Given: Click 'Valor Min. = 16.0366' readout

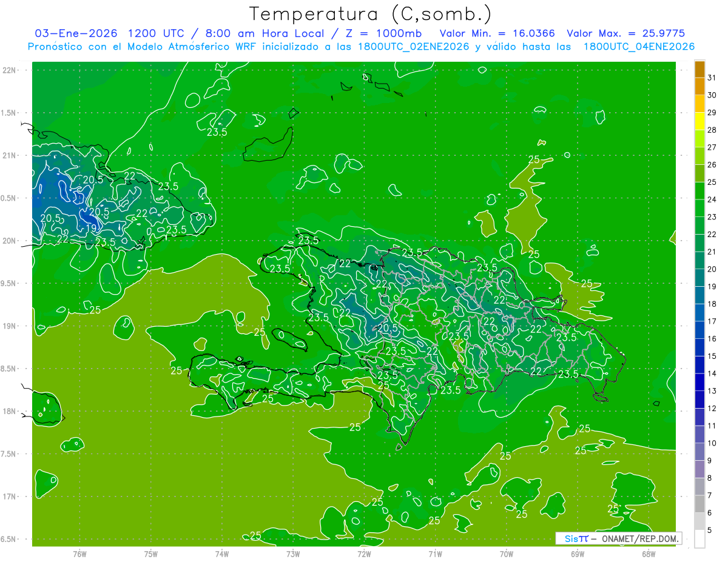Looking at the screenshot, I should (496, 33).
